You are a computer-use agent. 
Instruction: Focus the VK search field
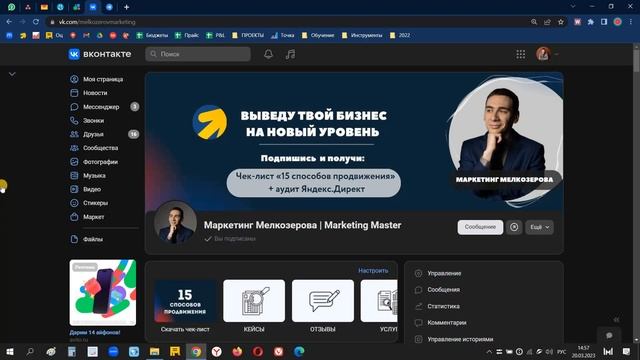pyautogui.click(x=198, y=54)
